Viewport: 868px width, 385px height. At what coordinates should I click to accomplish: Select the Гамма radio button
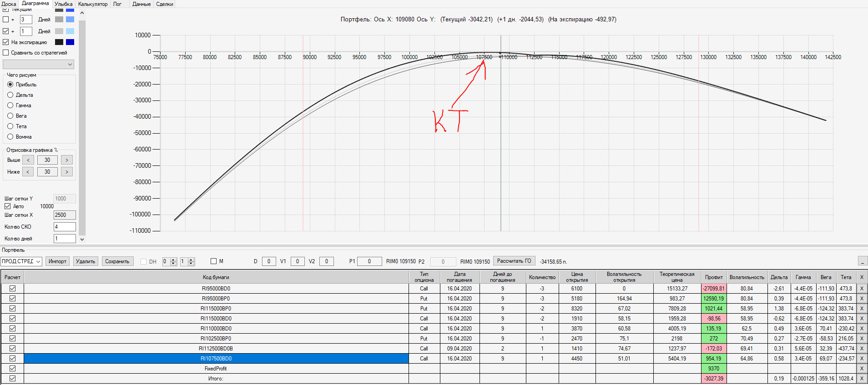tap(10, 105)
